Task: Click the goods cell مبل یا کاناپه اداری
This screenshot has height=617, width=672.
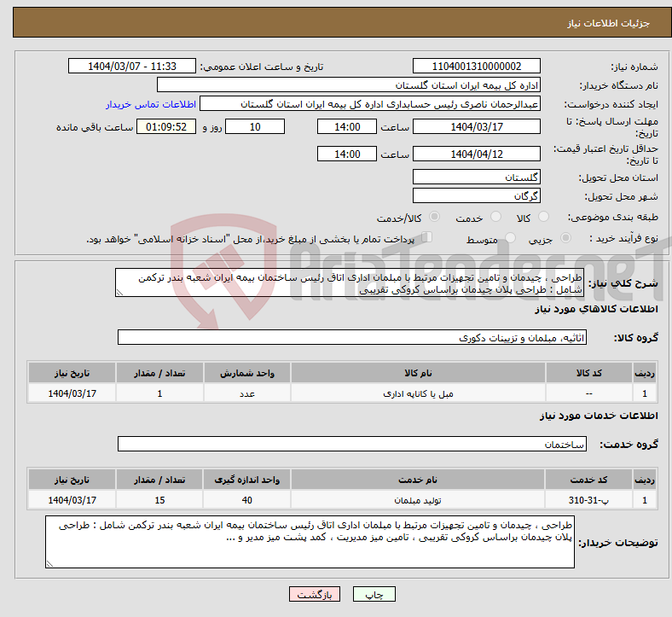Action: [x=418, y=393]
